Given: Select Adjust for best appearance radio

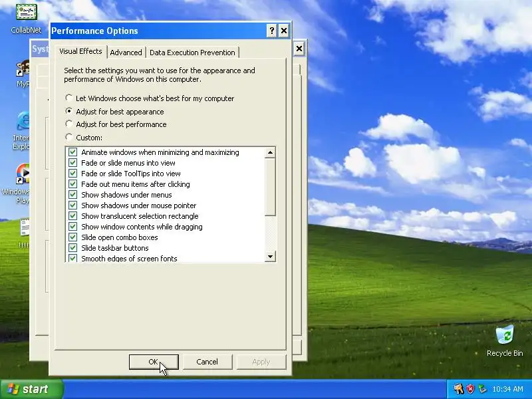Looking at the screenshot, I should pos(69,111).
